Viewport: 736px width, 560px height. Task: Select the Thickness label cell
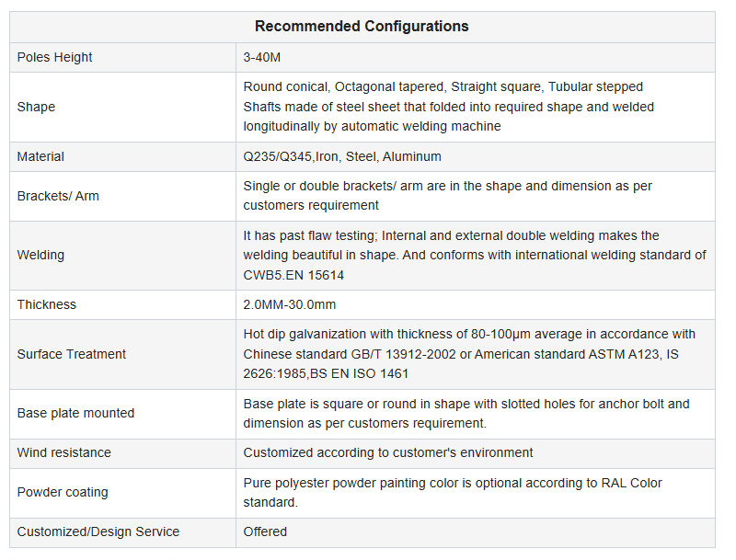pyautogui.click(x=47, y=304)
